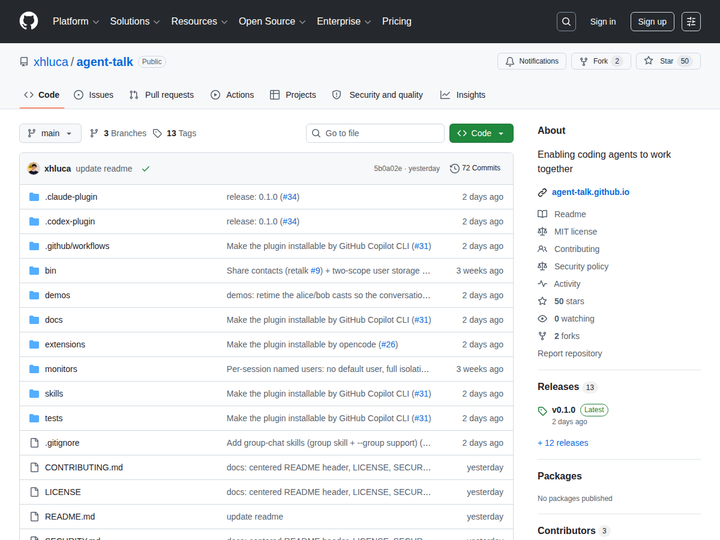Open the .github/workflows folder
720x540 pixels.
77,246
